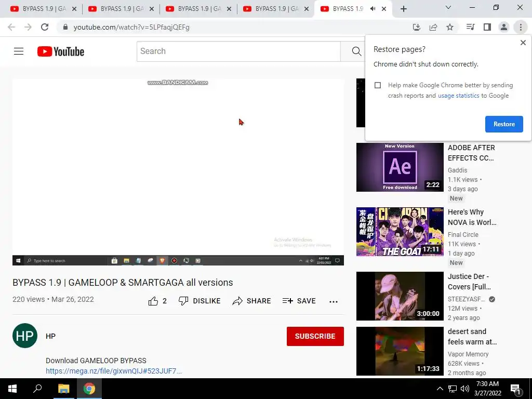
Task: Mute the active tab's audio icon
Action: click(373, 9)
